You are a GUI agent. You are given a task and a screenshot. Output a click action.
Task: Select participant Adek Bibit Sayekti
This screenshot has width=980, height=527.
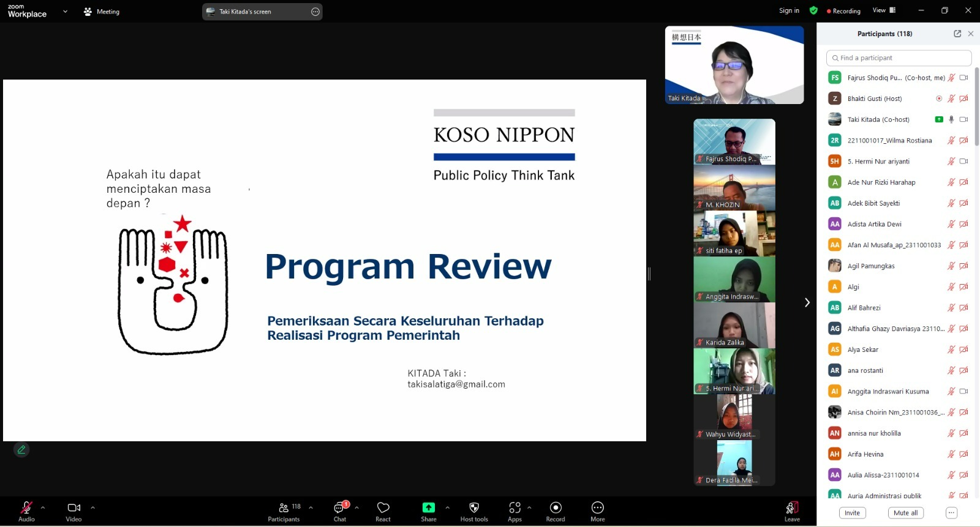(x=899, y=203)
